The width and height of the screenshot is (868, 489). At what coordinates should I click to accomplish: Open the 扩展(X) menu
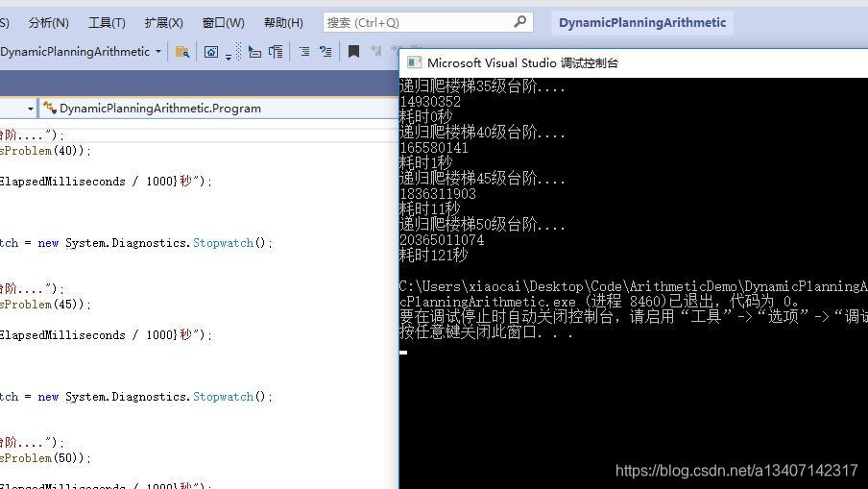coord(163,23)
